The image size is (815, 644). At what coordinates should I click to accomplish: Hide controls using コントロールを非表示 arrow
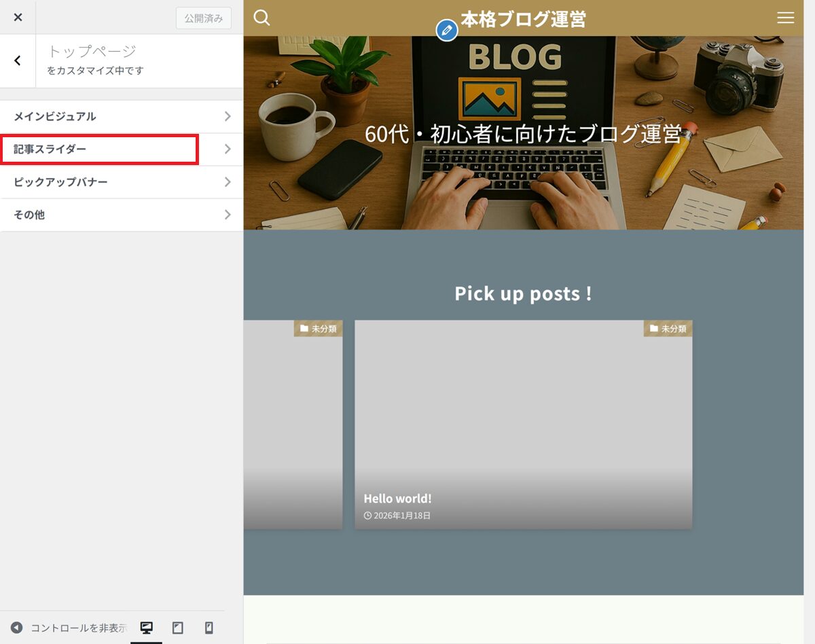[17, 628]
